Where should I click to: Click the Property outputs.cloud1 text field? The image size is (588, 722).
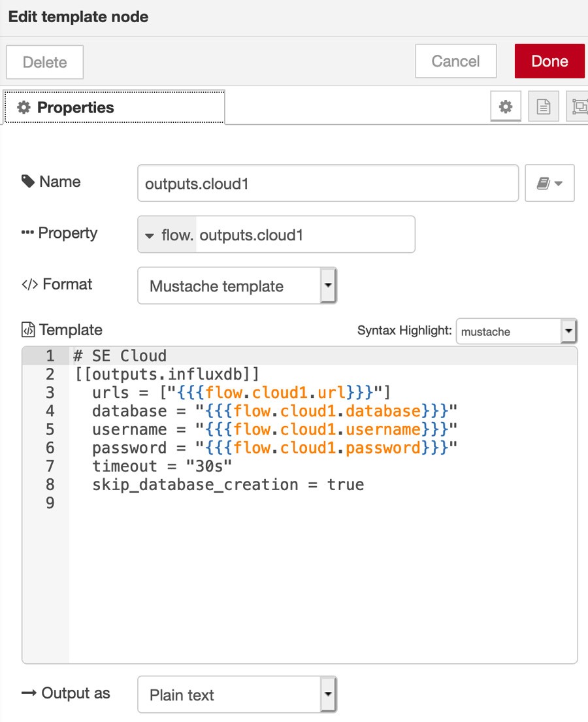[x=304, y=235]
